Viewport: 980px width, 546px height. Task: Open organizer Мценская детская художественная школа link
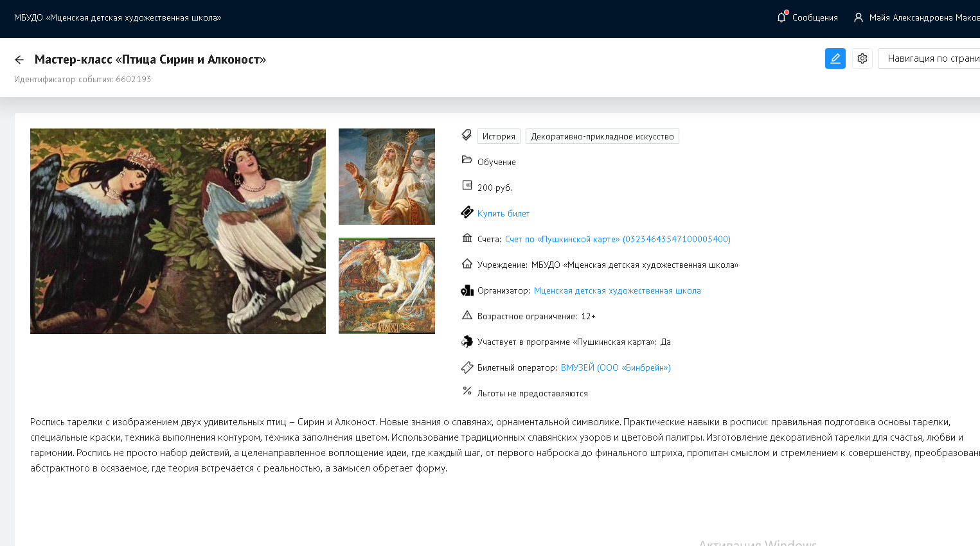pos(617,290)
